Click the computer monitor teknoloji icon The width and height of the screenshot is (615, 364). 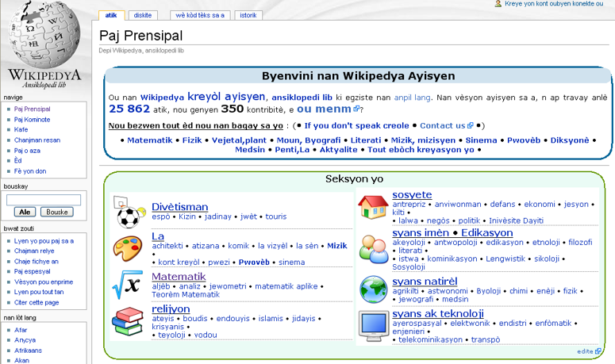point(374,326)
